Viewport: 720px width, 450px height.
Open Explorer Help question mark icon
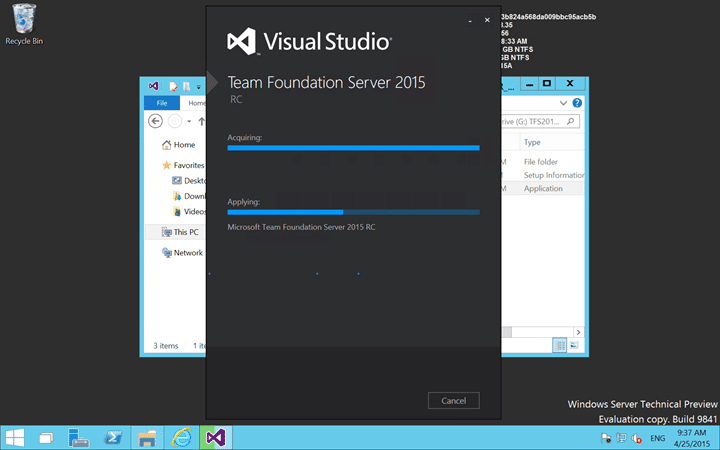tap(577, 103)
